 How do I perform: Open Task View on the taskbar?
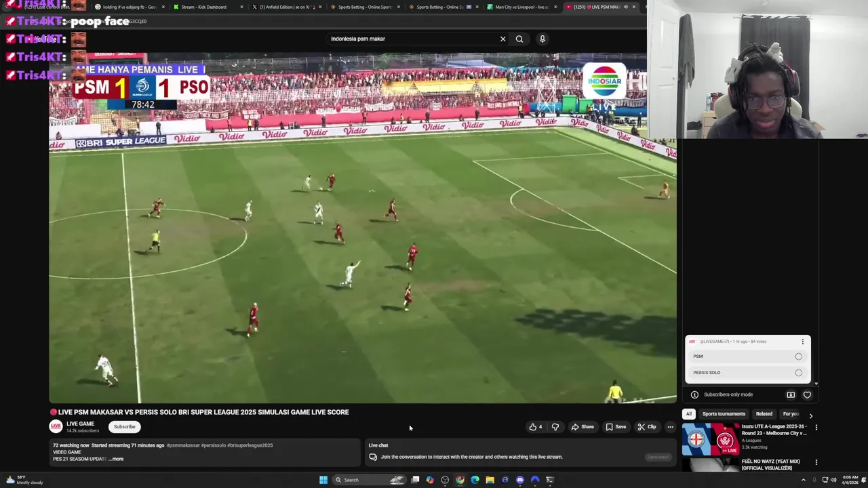point(415,480)
